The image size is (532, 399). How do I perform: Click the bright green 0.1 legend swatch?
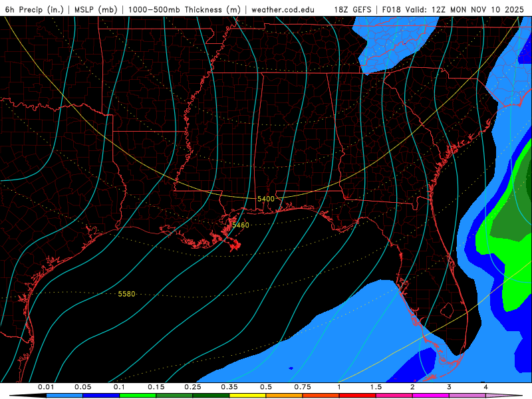[138, 396]
